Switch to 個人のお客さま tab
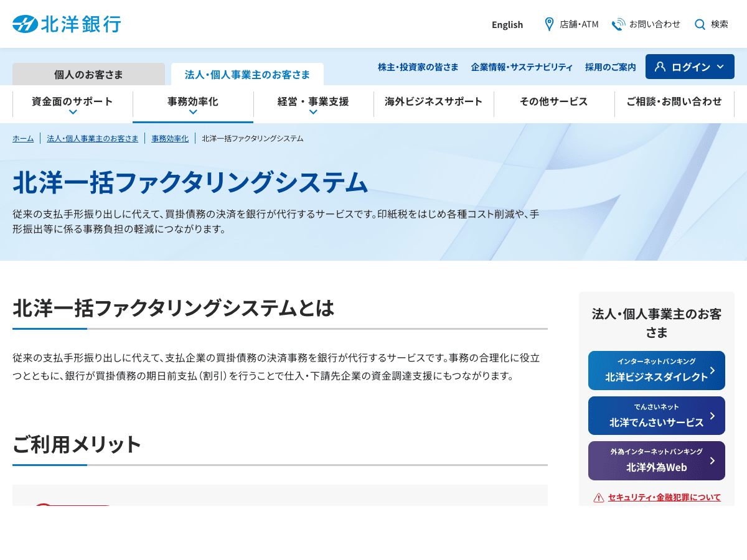747x560 pixels. click(88, 74)
